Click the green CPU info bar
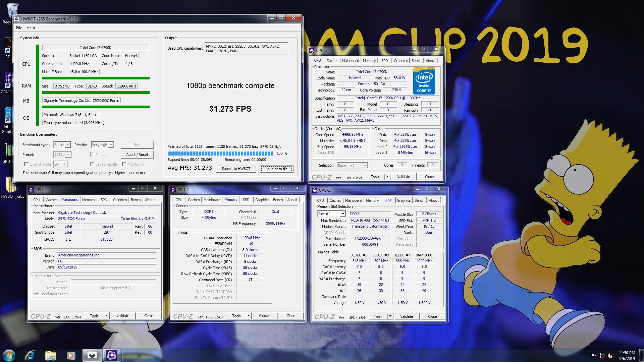 pos(96,78)
